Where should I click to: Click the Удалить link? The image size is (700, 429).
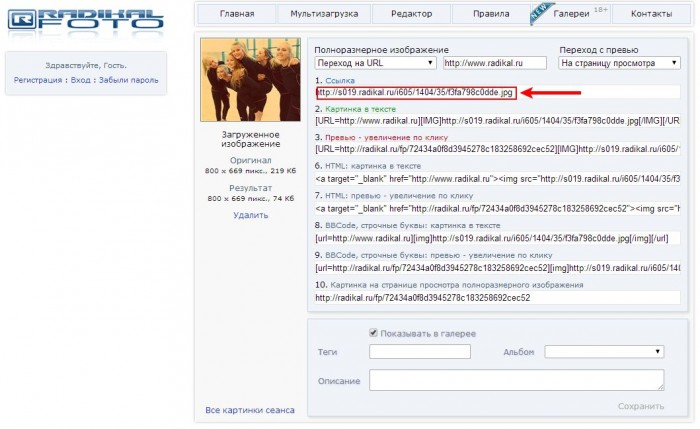(x=250, y=215)
